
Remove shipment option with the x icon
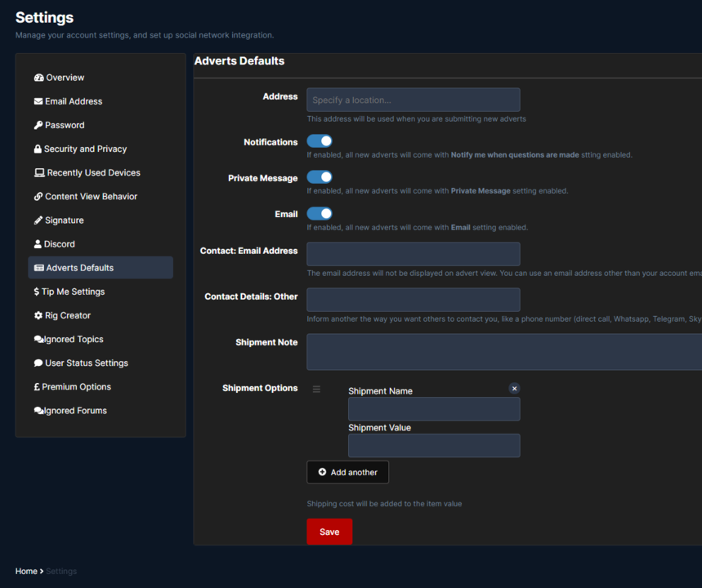click(x=514, y=389)
